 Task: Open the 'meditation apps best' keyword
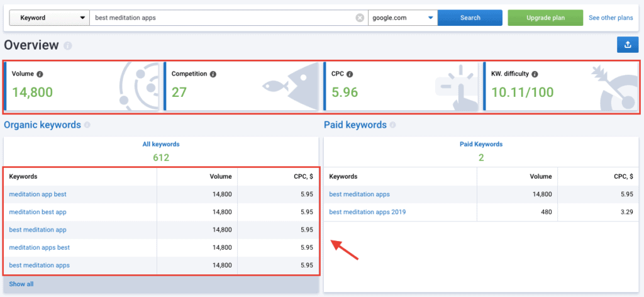40,247
